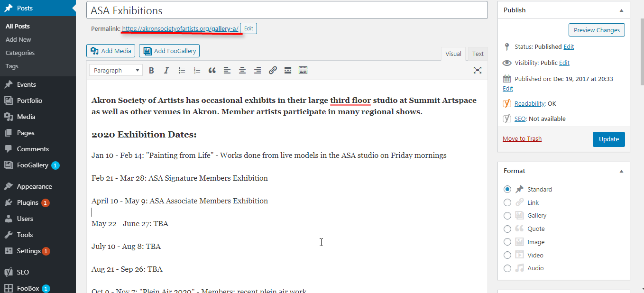Switch to Text editor tab

[478, 54]
